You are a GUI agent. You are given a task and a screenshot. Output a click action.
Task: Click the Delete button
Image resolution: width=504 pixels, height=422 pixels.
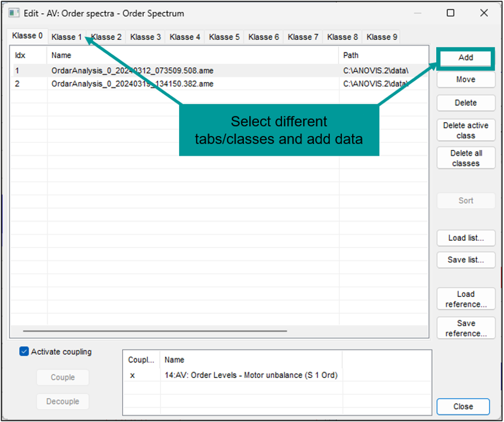point(466,103)
